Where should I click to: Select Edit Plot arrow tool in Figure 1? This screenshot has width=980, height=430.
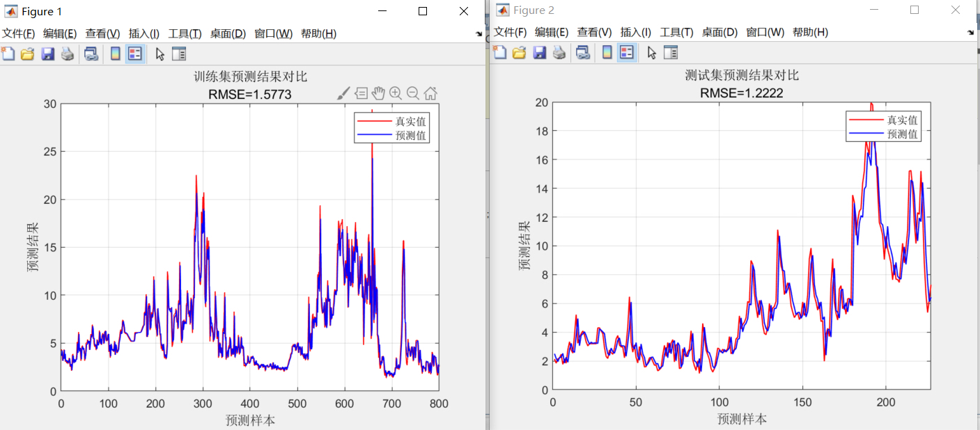160,54
